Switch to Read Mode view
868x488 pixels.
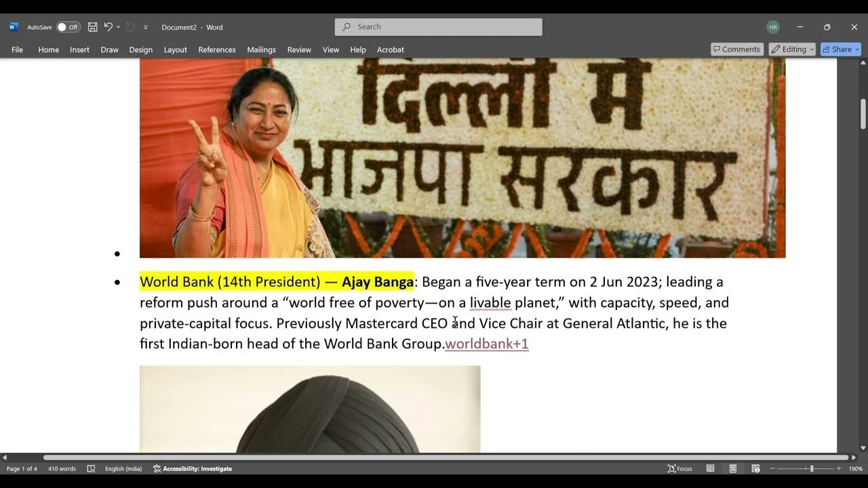tap(711, 469)
